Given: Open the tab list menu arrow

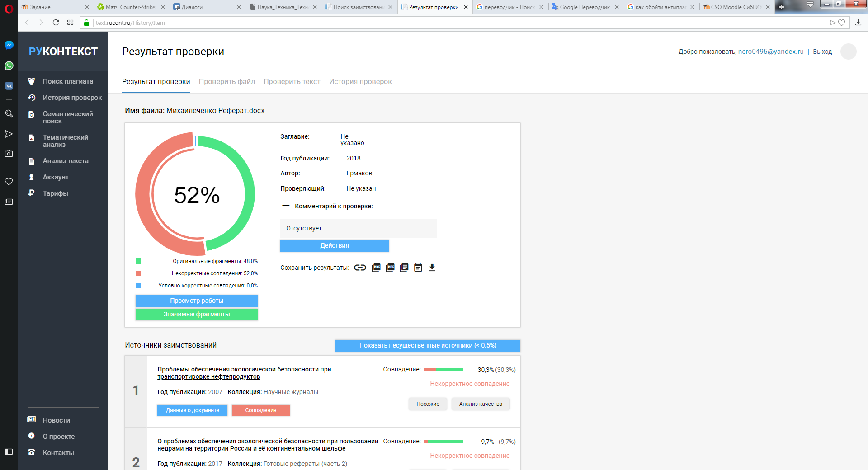Looking at the screenshot, I should (810, 5).
